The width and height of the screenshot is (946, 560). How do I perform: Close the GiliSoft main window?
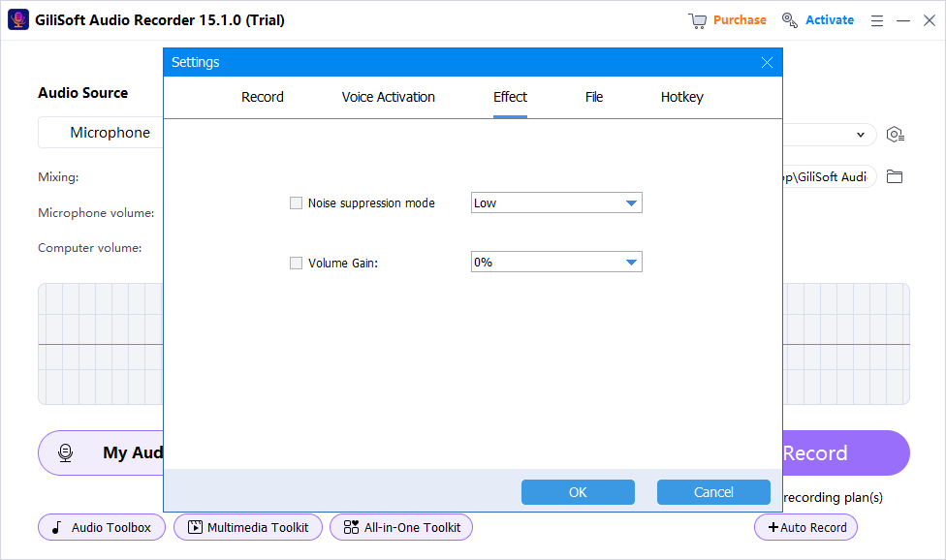click(930, 20)
